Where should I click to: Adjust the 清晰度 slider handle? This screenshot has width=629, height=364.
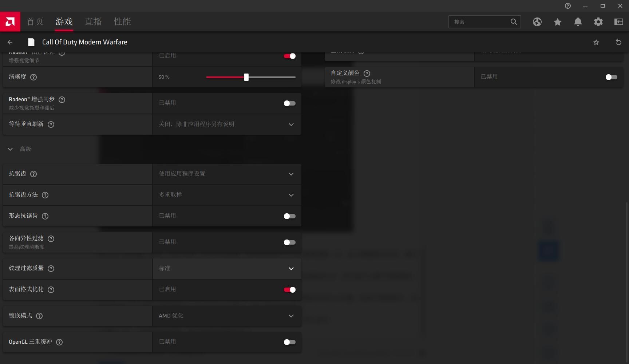(x=246, y=77)
